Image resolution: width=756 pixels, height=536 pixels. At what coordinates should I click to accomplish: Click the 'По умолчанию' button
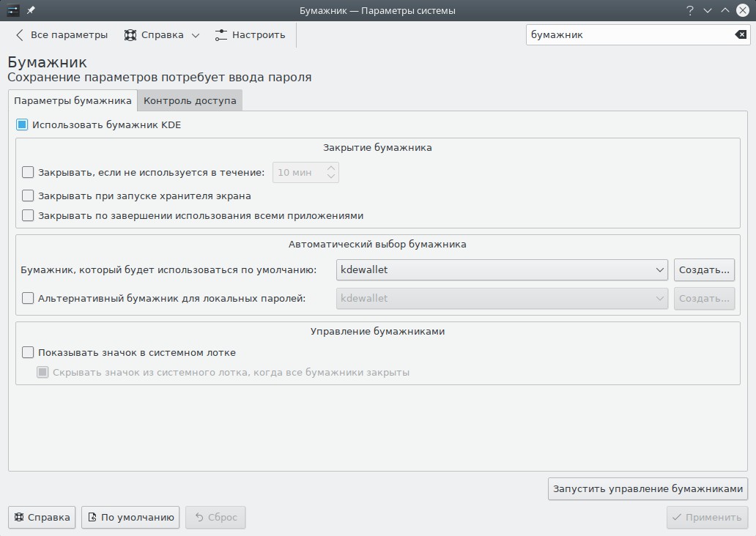tap(130, 517)
